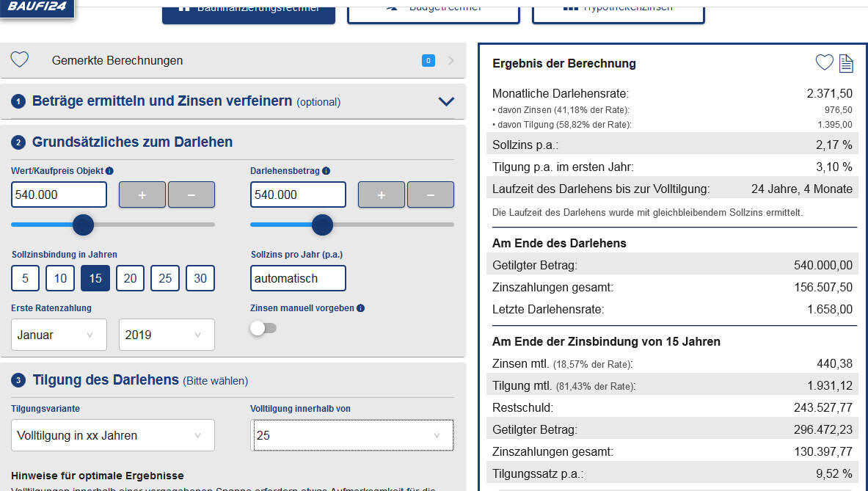This screenshot has width=868, height=491.
Task: Open the Januar month dropdown
Action: 59,335
